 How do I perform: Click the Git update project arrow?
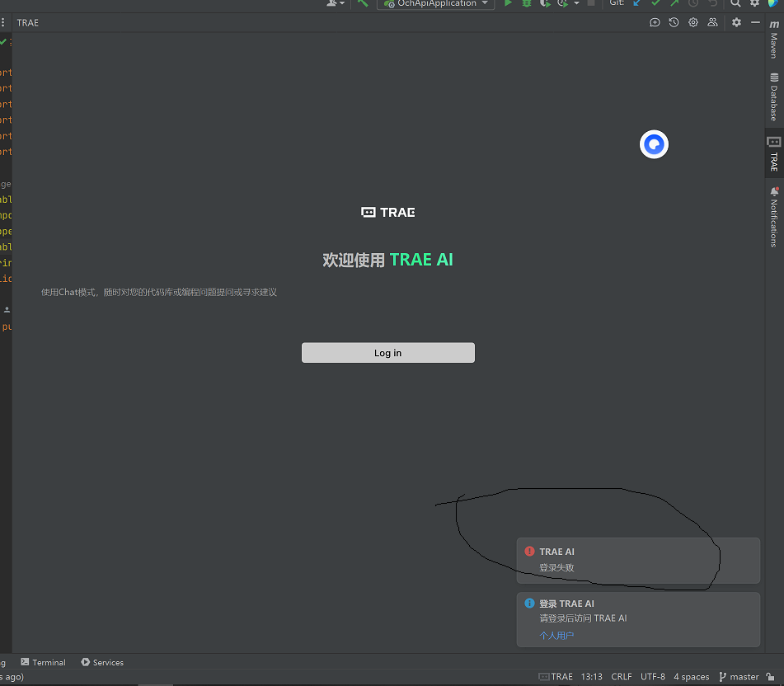pos(636,3)
